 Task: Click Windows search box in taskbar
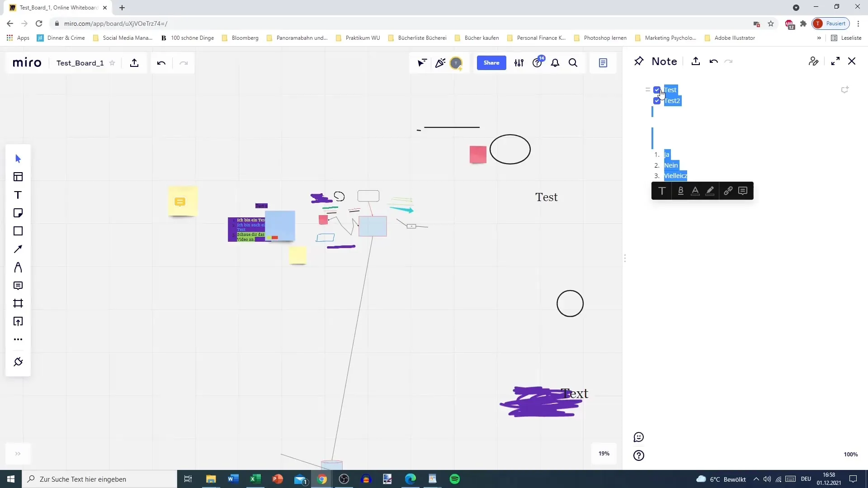click(x=99, y=479)
